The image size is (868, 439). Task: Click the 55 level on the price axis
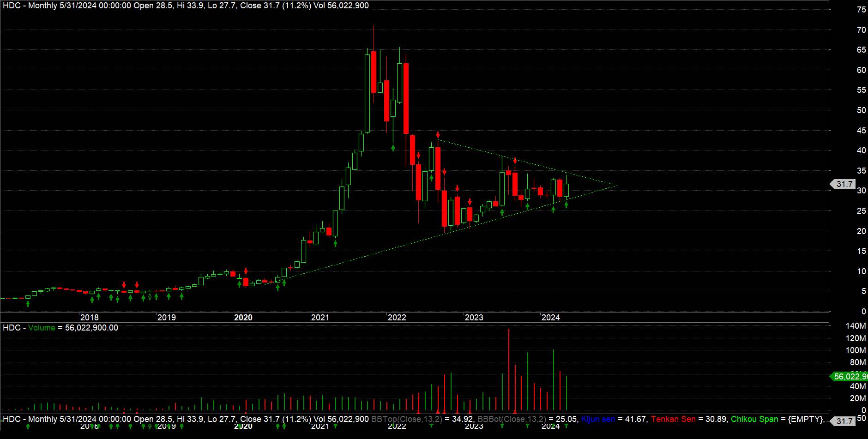pyautogui.click(x=861, y=90)
